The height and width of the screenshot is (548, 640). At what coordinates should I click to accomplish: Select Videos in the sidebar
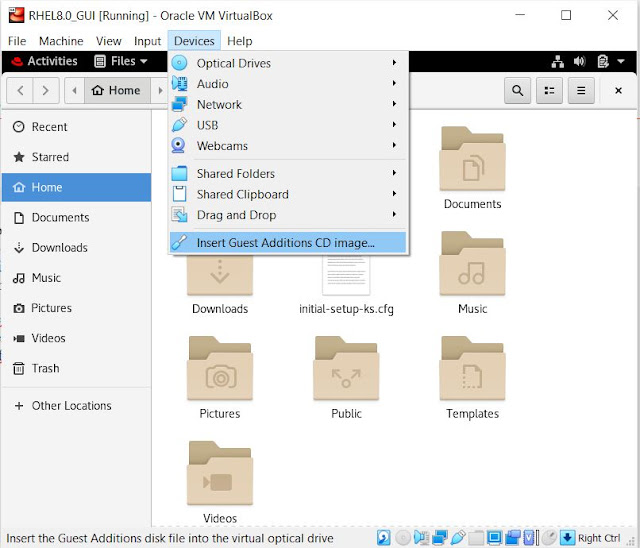tap(76, 338)
